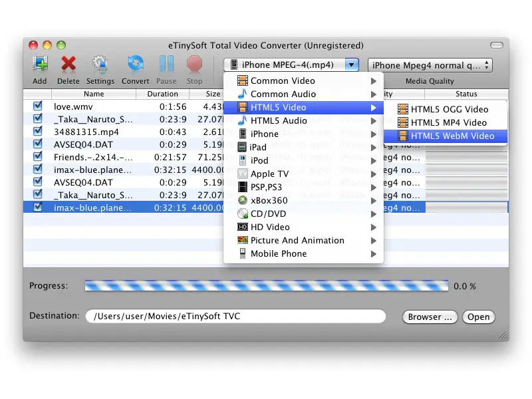
Task: Click the Mobile Phone icon
Action: 243,253
